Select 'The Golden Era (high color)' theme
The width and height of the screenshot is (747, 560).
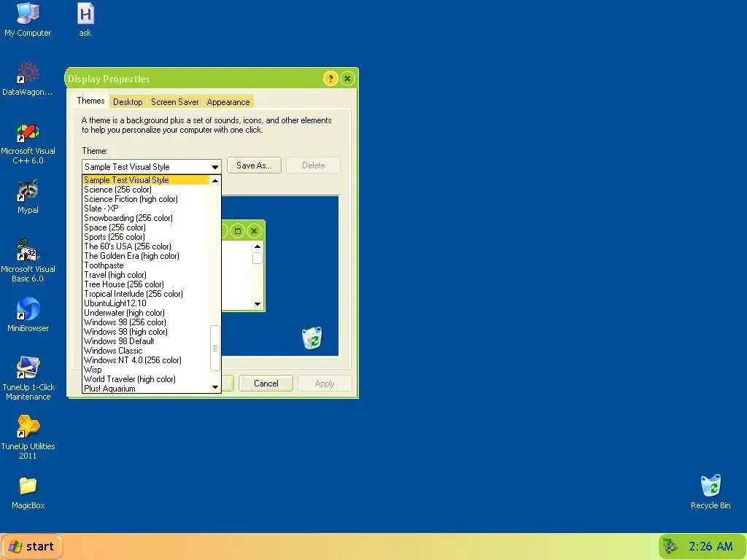point(146,256)
